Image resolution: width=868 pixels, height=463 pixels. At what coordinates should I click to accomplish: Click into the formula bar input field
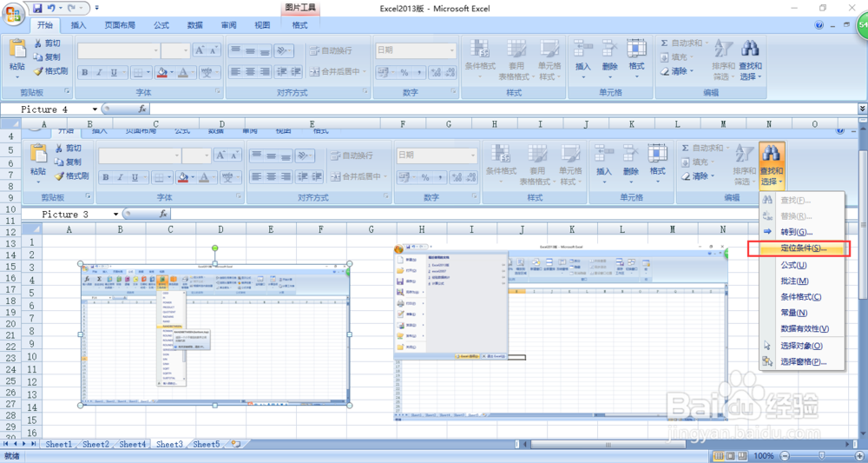pos(503,109)
